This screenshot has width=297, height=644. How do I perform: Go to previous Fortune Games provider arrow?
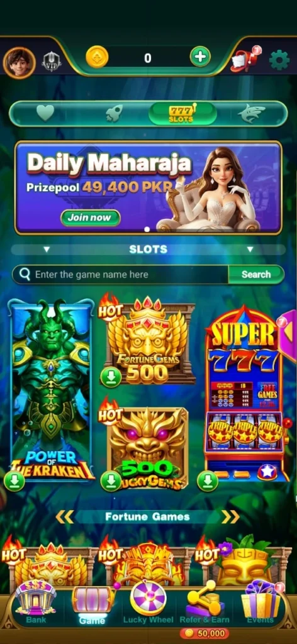point(64,517)
